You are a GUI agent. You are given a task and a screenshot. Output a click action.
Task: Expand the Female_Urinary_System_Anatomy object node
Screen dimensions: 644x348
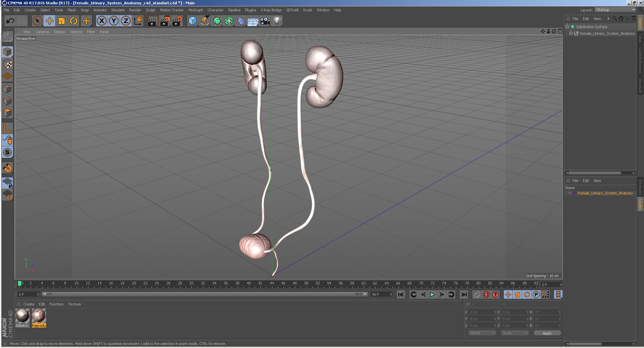tap(571, 33)
